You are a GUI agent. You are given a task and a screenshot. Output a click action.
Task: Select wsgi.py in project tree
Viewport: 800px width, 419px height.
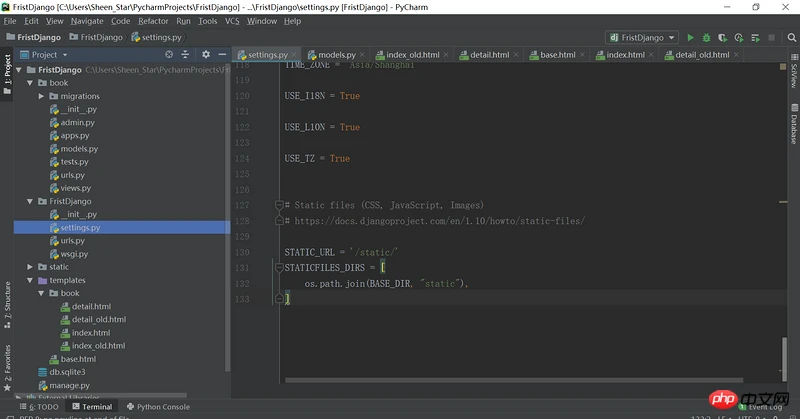tap(74, 254)
